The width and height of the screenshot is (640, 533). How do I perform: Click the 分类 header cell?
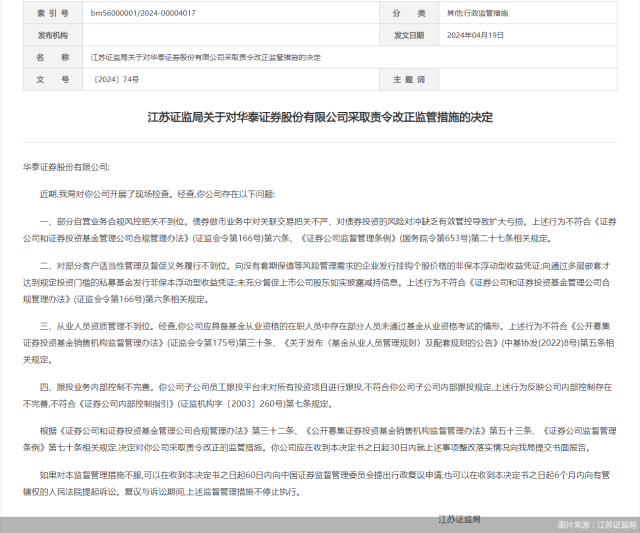[409, 13]
